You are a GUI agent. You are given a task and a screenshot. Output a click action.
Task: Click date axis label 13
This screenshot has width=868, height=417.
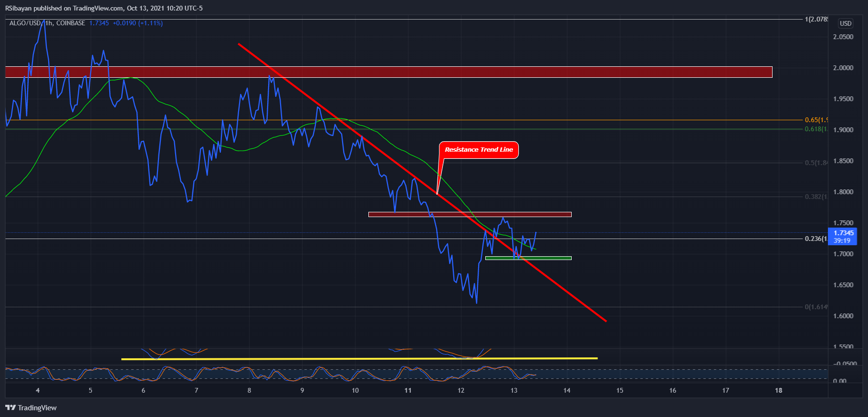point(514,390)
